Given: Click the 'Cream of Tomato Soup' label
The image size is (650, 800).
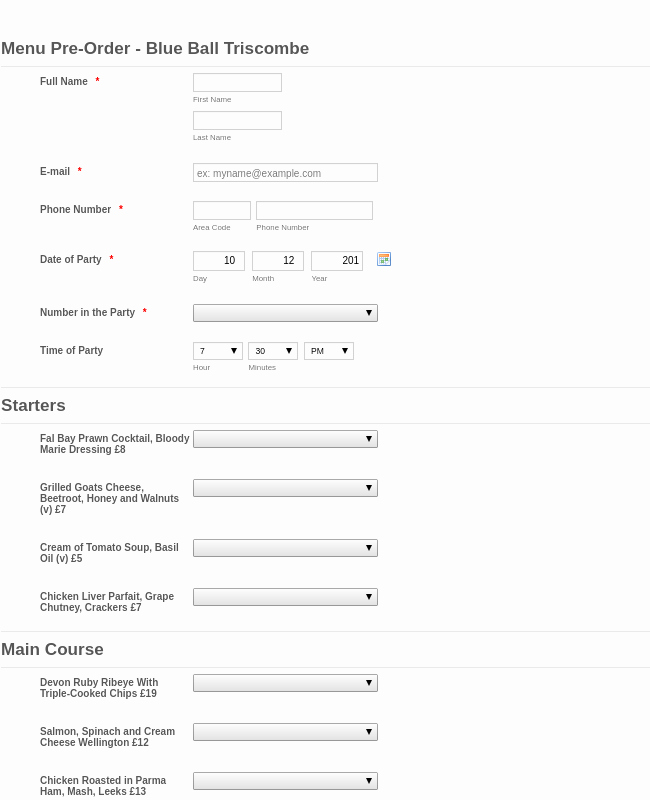Looking at the screenshot, I should click(x=109, y=553).
